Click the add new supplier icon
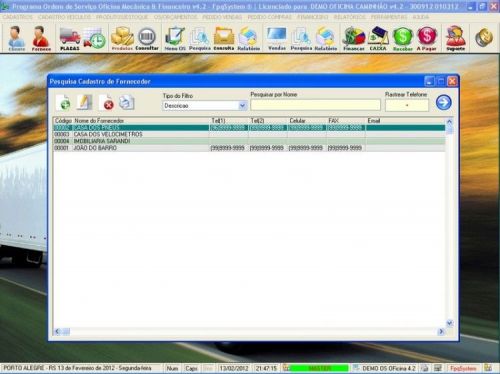 64,103
